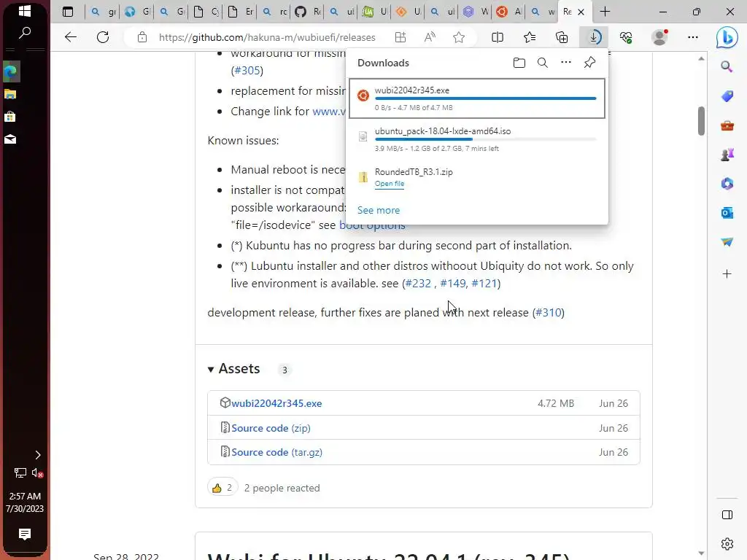The image size is (747, 560).
Task: Open the notification center icon
Action: (x=24, y=534)
